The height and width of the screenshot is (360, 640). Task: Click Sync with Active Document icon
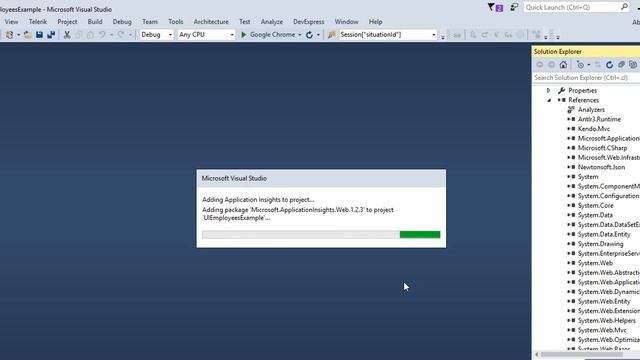coord(598,64)
